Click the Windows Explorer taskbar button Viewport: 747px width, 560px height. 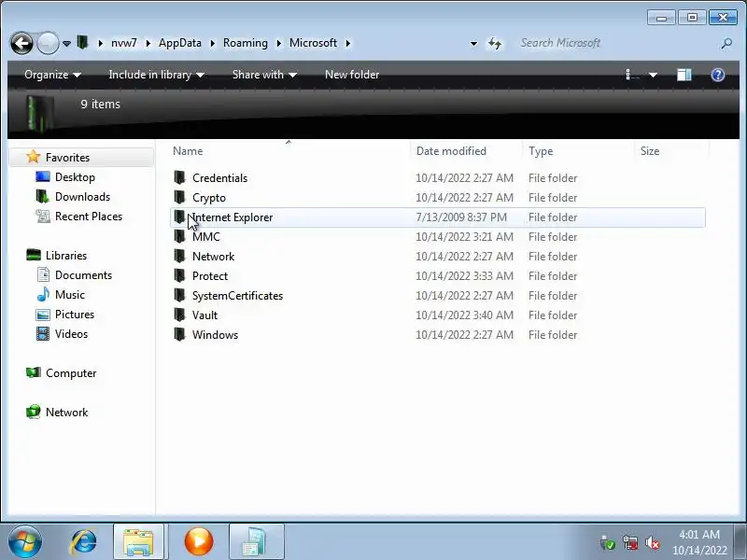[x=138, y=541]
